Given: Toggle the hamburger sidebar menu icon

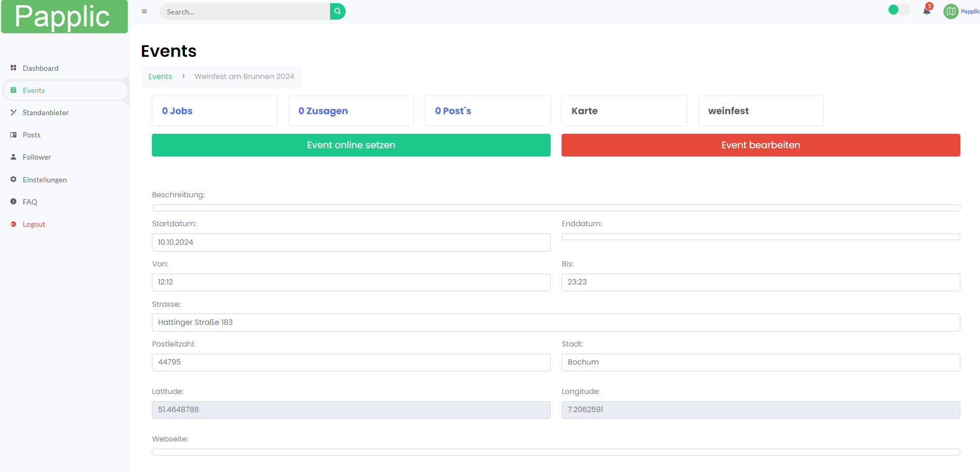Looking at the screenshot, I should [x=145, y=11].
